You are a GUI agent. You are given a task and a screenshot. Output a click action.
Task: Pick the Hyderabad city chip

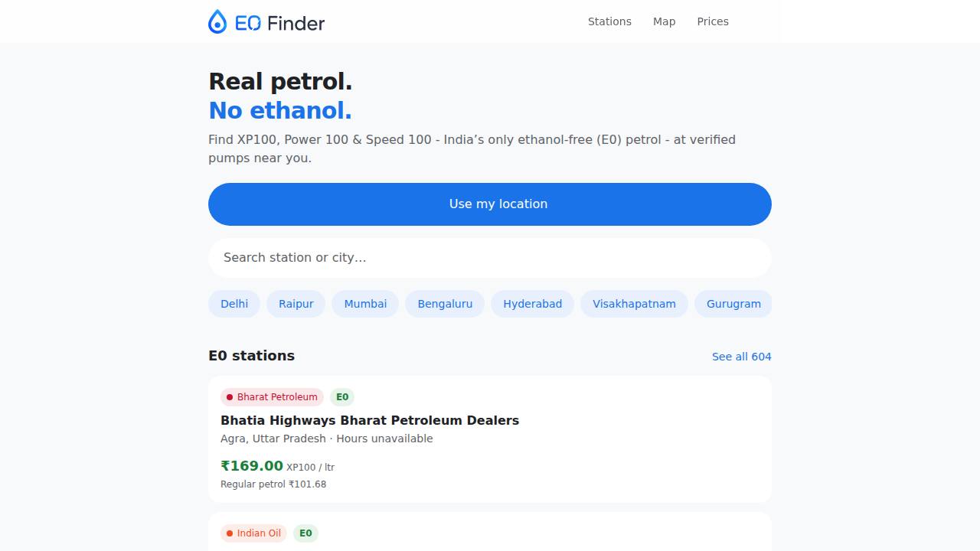[x=533, y=304]
